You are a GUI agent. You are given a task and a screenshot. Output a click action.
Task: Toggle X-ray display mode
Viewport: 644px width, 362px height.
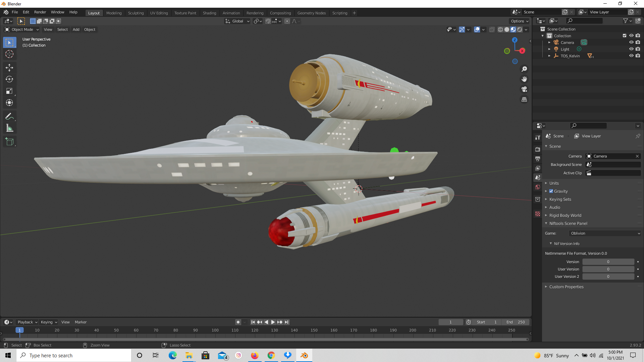point(492,29)
